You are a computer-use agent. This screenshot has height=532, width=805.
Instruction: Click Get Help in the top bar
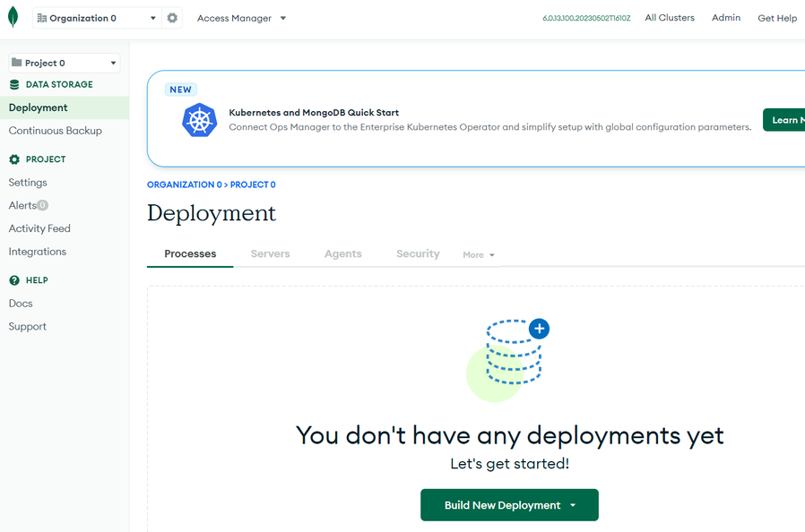[777, 19]
